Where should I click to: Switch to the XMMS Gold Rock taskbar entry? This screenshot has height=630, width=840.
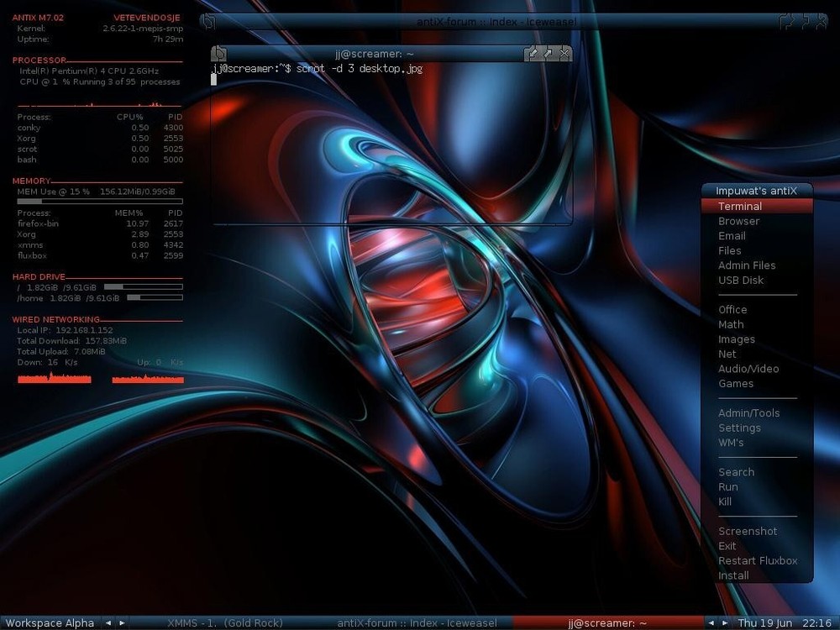224,622
